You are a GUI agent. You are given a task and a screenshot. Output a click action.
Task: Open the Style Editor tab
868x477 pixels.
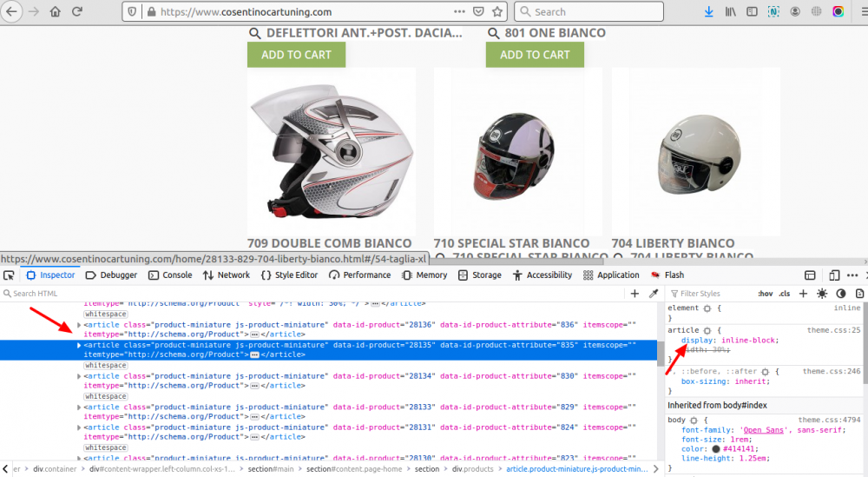pyautogui.click(x=289, y=275)
